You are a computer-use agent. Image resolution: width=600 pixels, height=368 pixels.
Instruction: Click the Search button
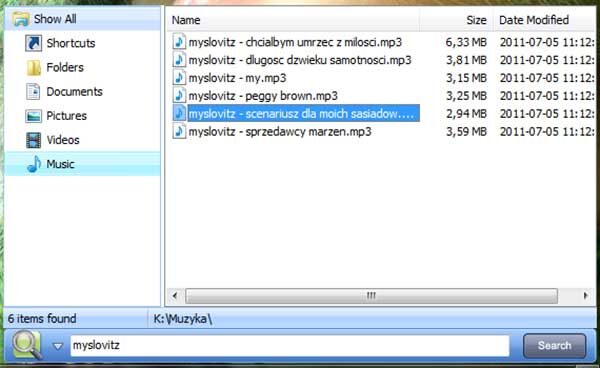(554, 346)
